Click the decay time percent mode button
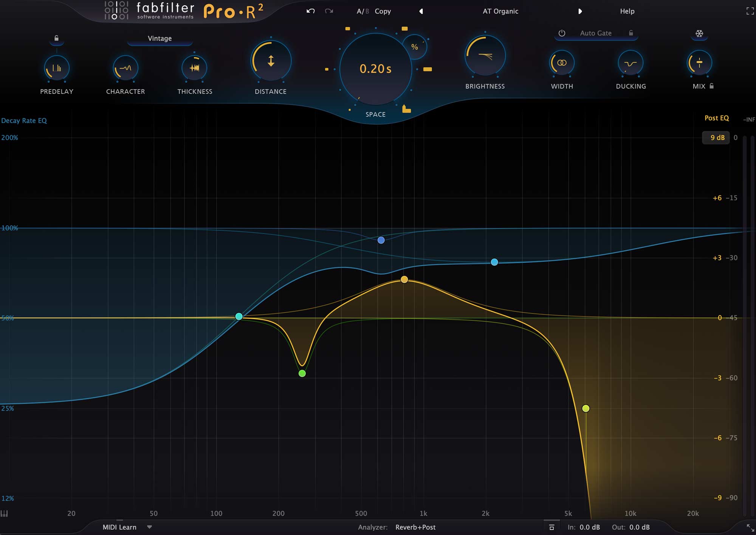 (x=415, y=47)
